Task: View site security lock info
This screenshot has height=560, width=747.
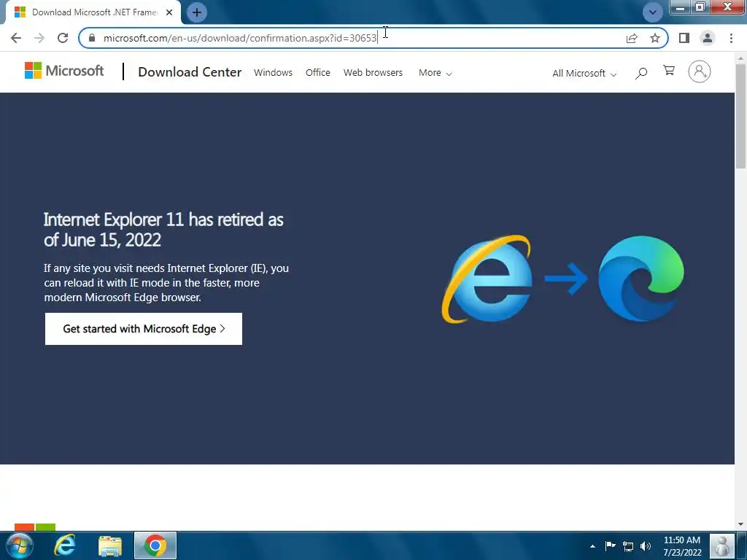Action: pos(92,38)
